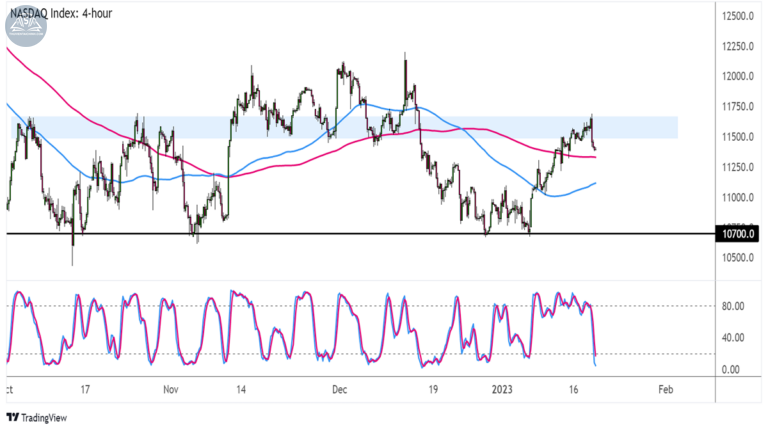
Task: Click the 11750.0 price axis label
Action: tap(738, 107)
